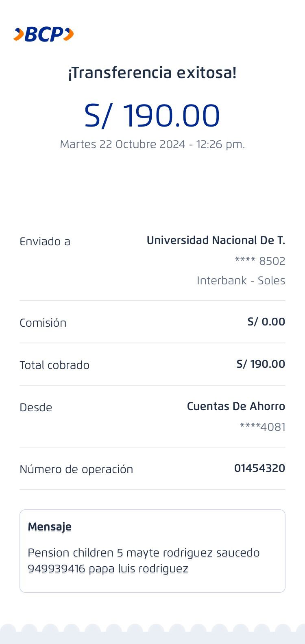This screenshot has width=305, height=644.
Task: Click the Total cobrado S/ 190.00 value
Action: 261,364
